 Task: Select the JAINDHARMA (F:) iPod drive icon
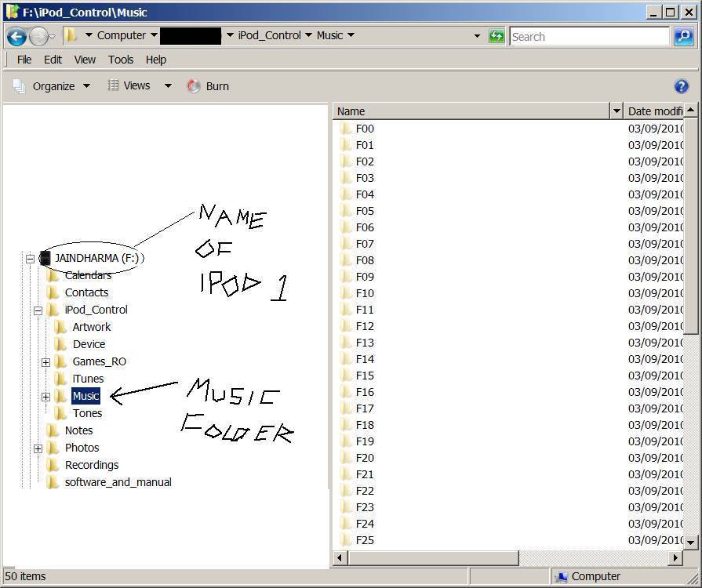click(45, 258)
